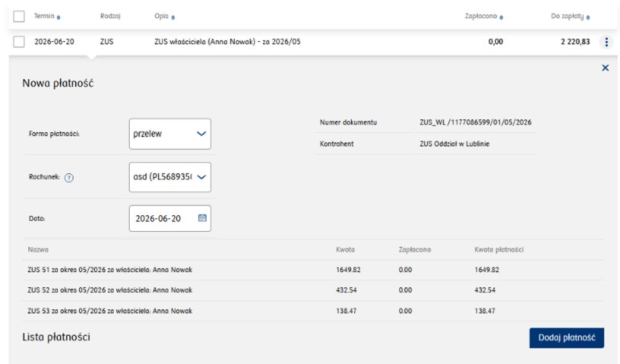Sort by Zapłacono column arrow
The image size is (620, 364).
coord(501,17)
